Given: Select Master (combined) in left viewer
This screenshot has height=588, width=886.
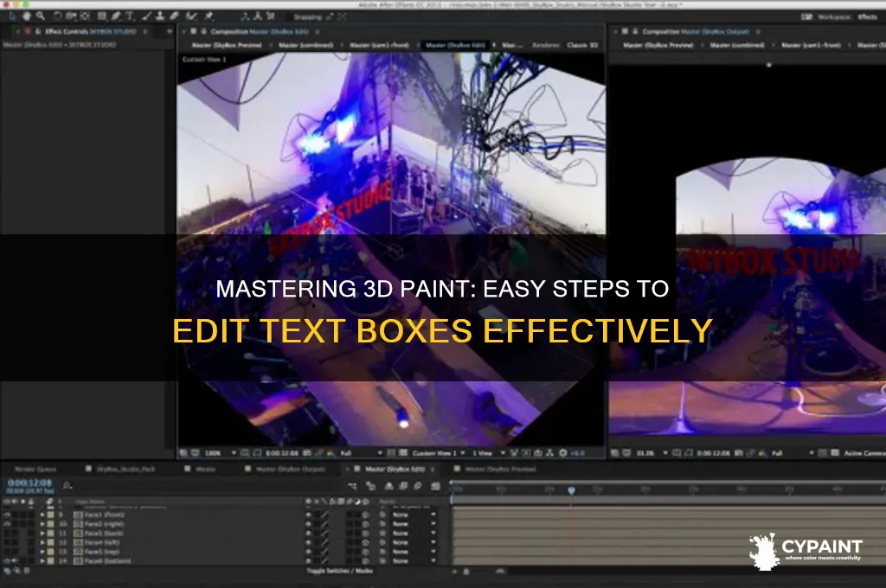Looking at the screenshot, I should tap(305, 45).
